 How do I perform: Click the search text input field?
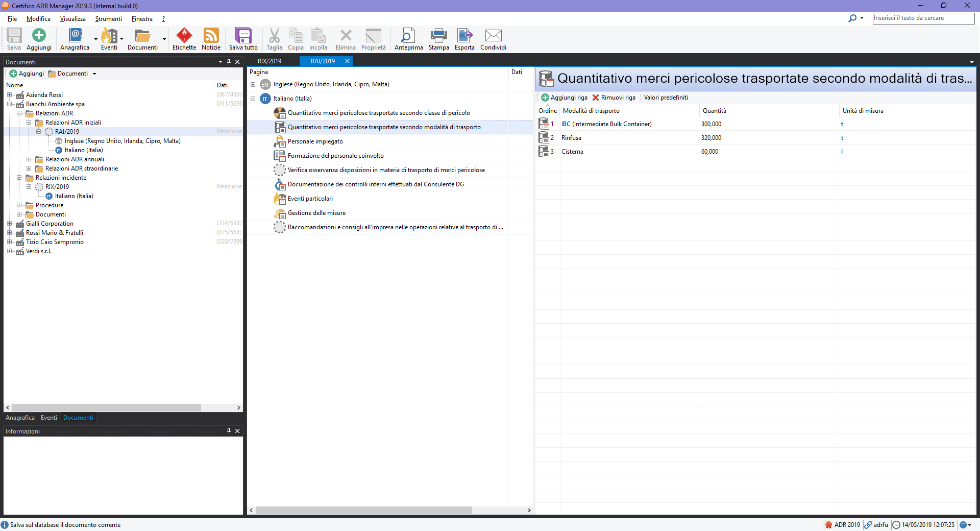(923, 18)
